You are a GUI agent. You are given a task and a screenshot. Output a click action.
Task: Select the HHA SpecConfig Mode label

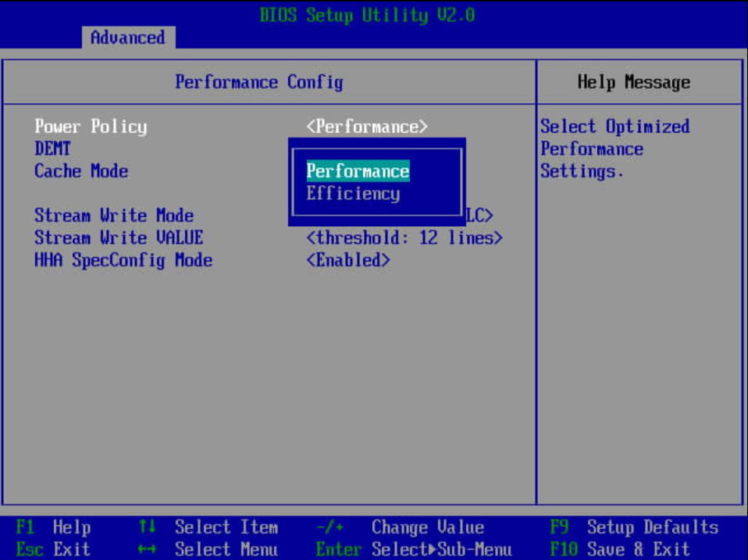coord(123,261)
